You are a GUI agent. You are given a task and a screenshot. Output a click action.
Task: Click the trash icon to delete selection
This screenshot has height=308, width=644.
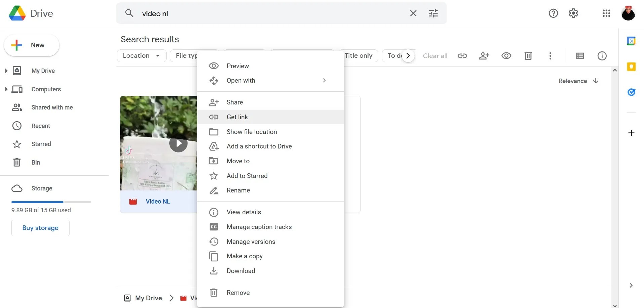pyautogui.click(x=528, y=56)
